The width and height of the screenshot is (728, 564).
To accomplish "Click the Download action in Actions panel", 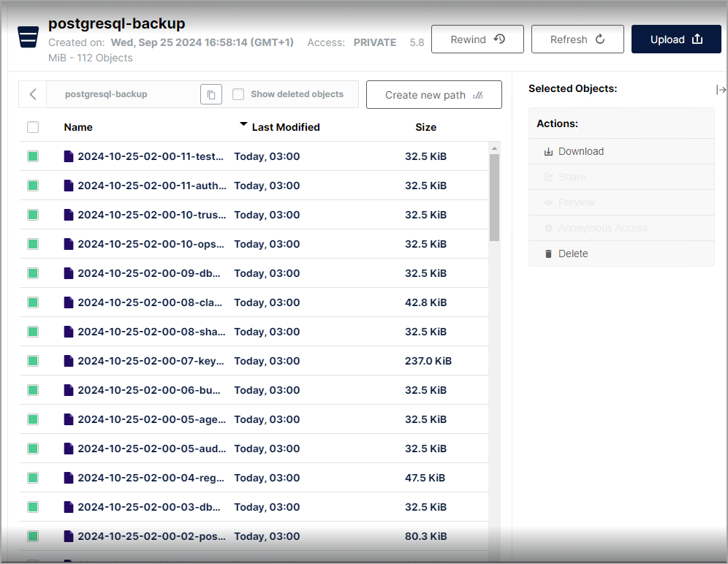I will coord(580,151).
